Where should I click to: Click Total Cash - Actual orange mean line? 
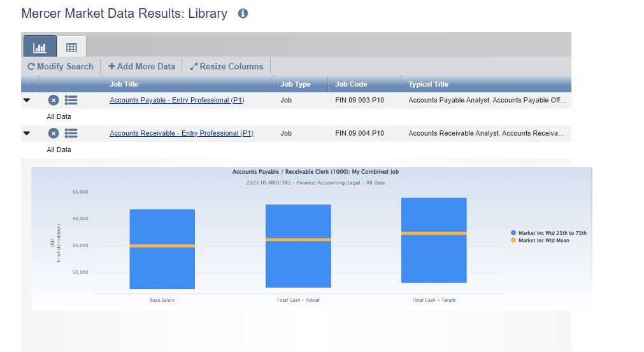[x=298, y=239]
